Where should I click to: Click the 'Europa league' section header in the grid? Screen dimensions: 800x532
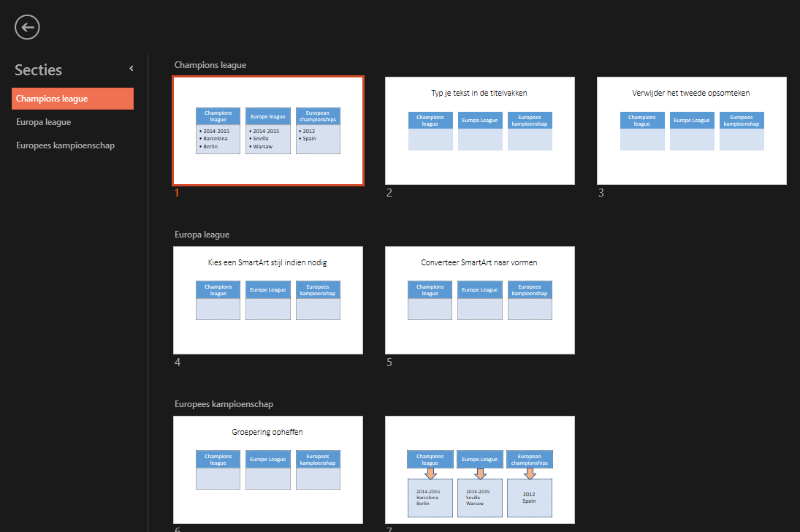202,234
